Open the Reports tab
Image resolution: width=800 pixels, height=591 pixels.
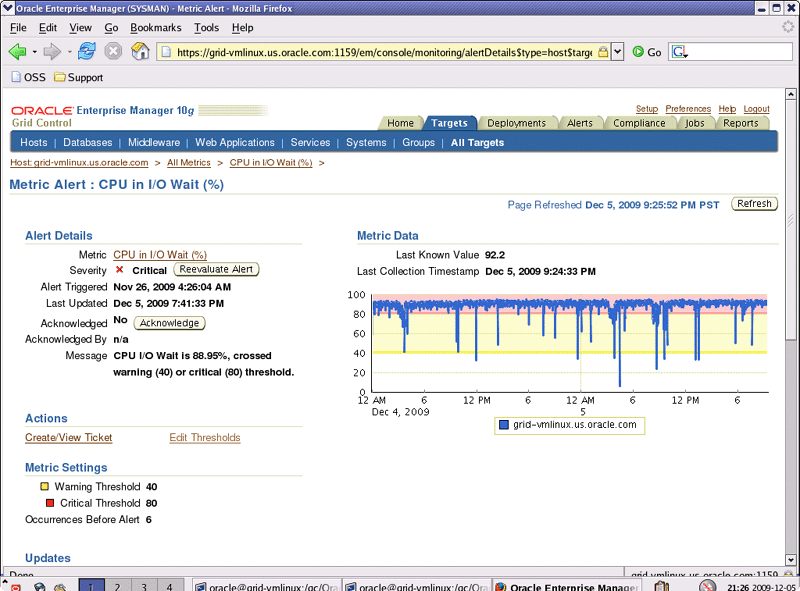741,123
